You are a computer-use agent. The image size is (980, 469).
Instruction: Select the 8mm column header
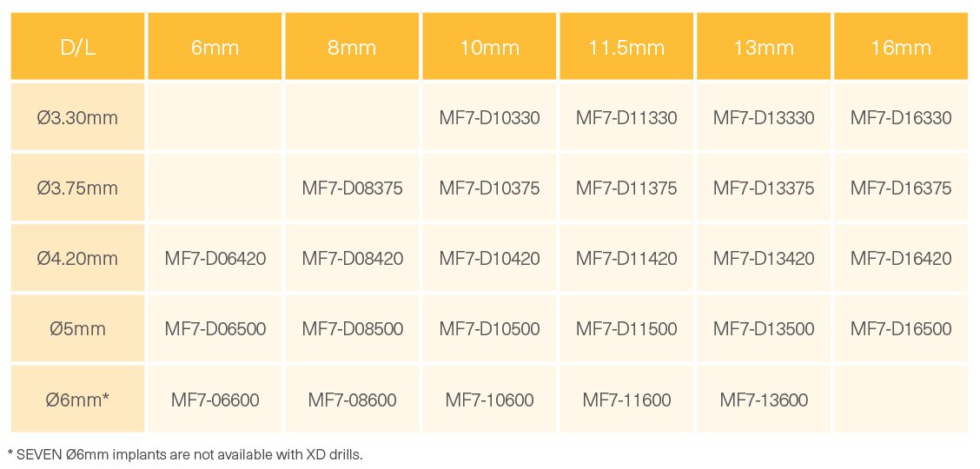click(x=352, y=47)
